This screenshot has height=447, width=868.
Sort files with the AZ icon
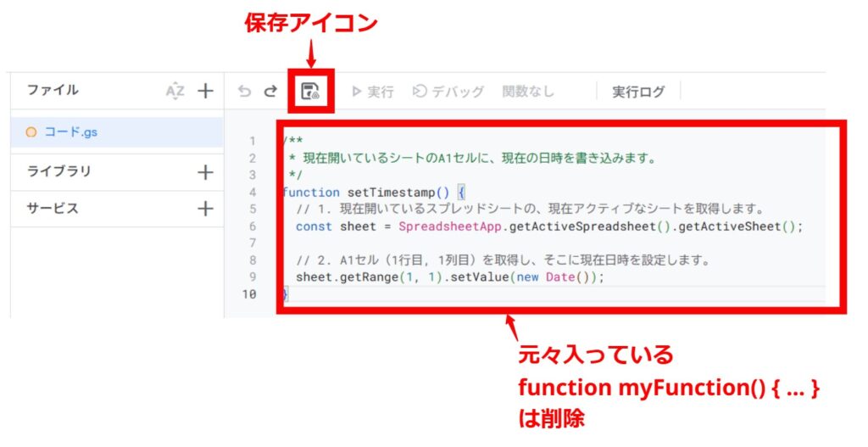[175, 91]
